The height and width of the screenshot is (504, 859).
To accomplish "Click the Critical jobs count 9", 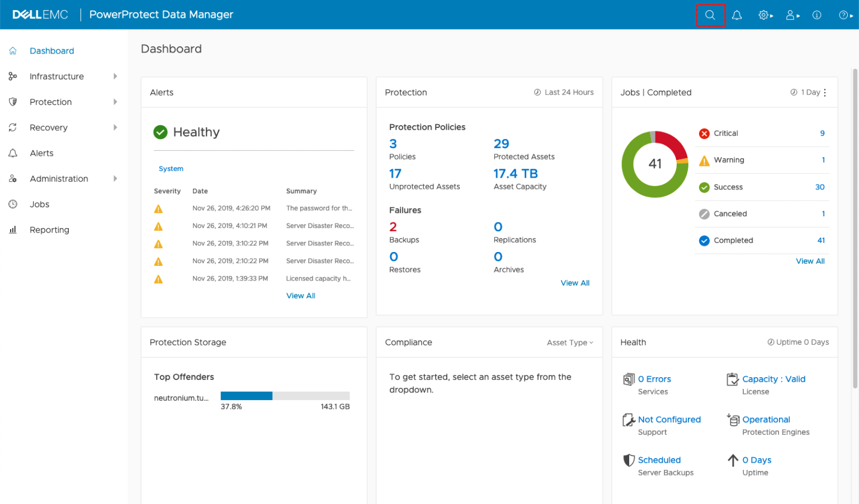I will point(822,134).
